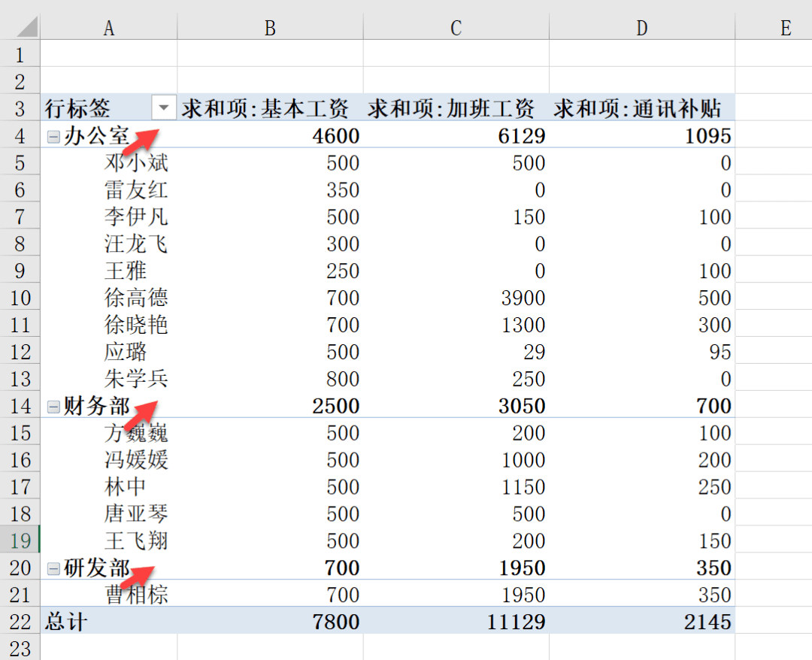The height and width of the screenshot is (660, 812).
Task: Select grand total 2145 cell
Action: pos(642,621)
